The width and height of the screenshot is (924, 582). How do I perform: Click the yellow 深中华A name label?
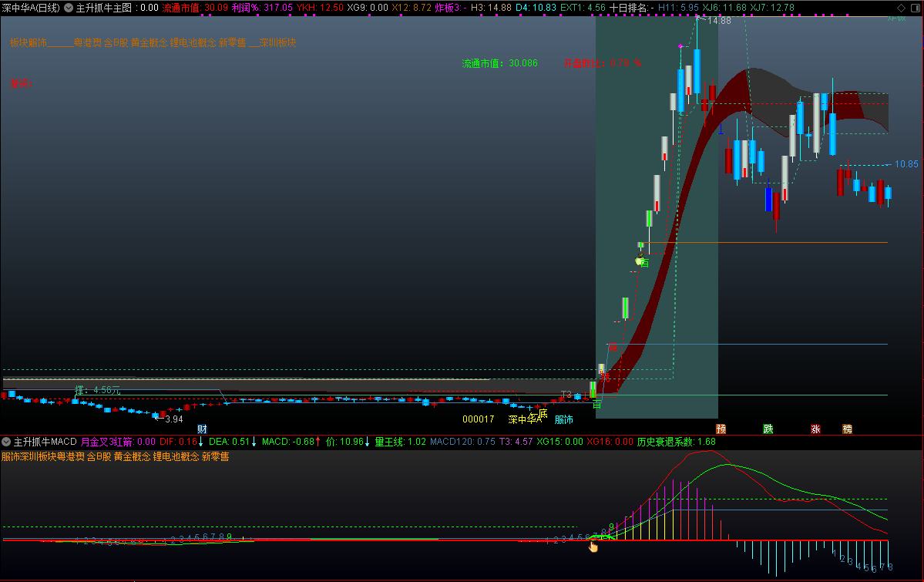[525, 419]
